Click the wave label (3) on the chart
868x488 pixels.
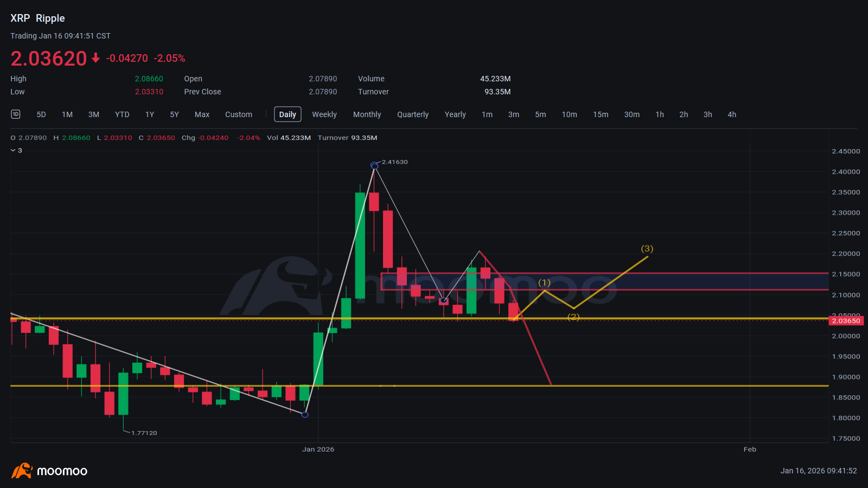click(647, 249)
